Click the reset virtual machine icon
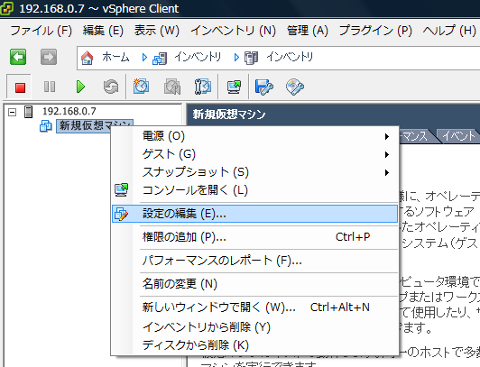 click(x=111, y=87)
